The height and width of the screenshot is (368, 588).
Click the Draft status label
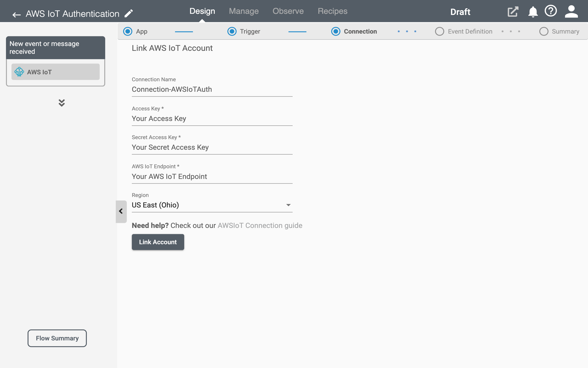(460, 12)
